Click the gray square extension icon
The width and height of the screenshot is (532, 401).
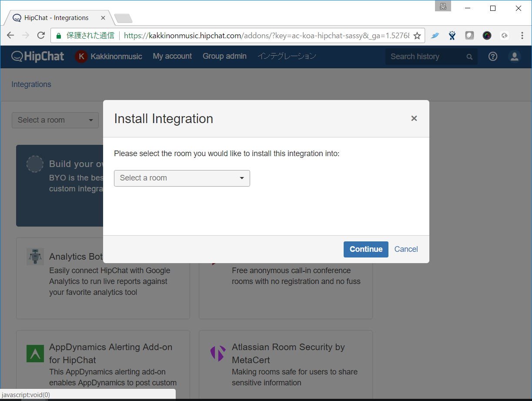[x=469, y=36]
